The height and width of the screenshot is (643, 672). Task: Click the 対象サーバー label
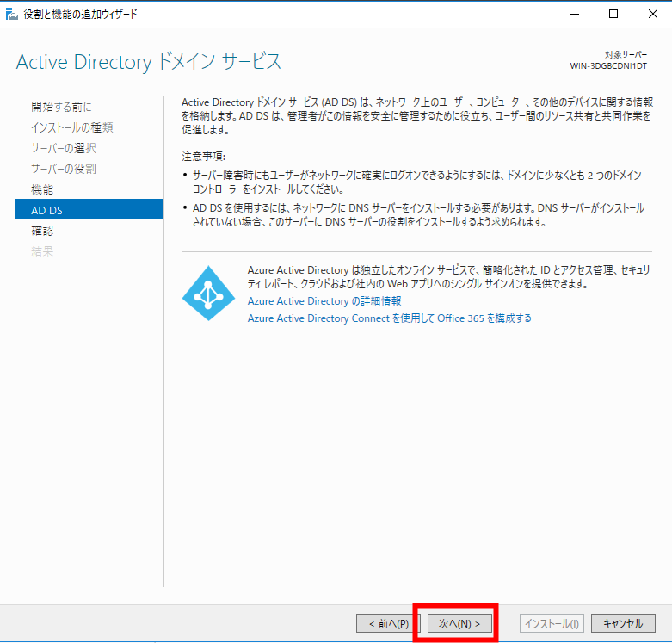pos(626,54)
